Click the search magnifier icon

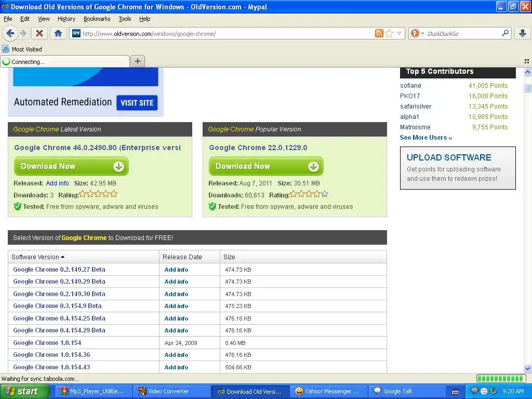[505, 33]
